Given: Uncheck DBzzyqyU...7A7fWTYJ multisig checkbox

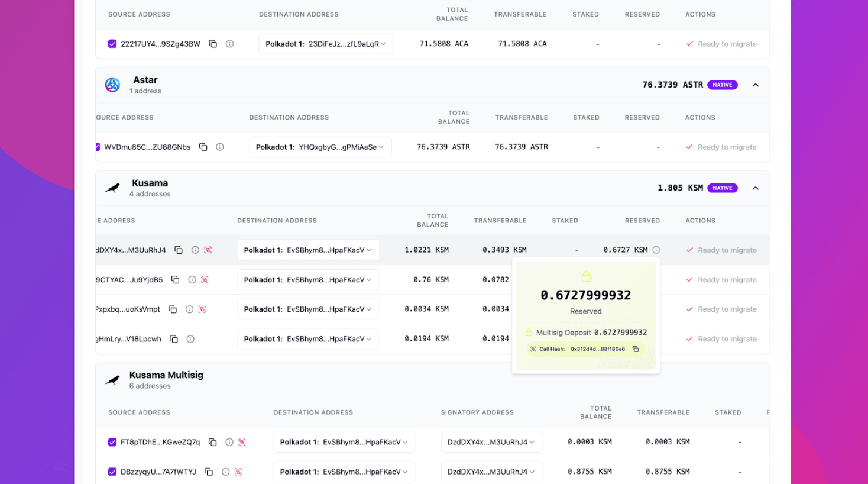Looking at the screenshot, I should [112, 472].
